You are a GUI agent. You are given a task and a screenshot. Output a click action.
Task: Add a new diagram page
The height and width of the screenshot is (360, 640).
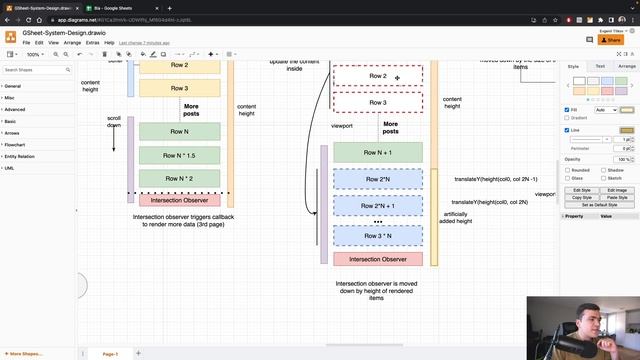(138, 353)
